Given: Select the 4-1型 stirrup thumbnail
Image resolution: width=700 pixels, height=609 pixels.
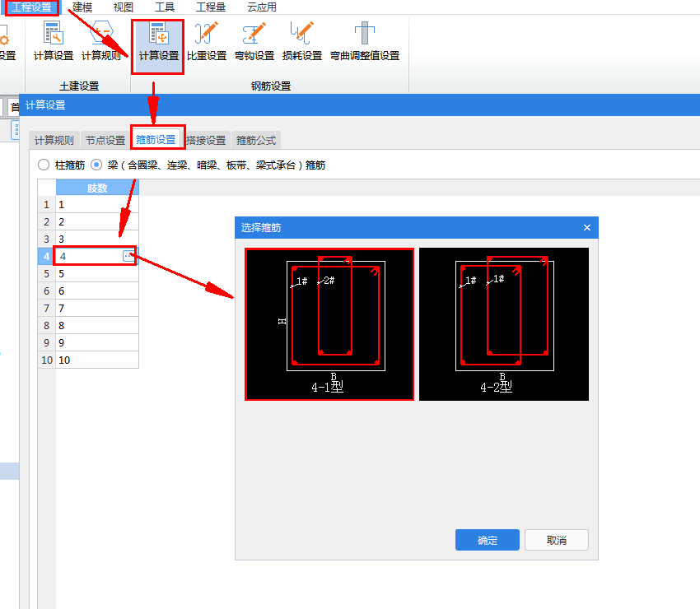Looking at the screenshot, I should [x=329, y=324].
